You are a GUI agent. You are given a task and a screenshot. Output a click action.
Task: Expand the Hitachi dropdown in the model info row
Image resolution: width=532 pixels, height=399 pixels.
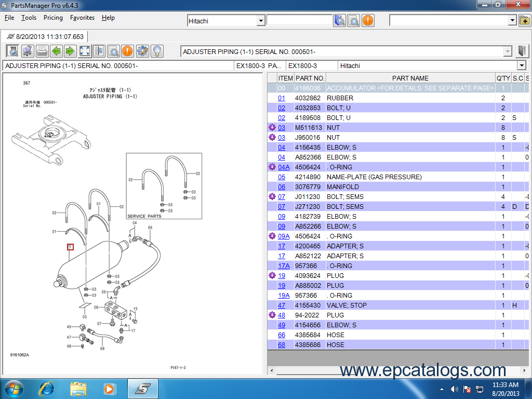pyautogui.click(x=521, y=66)
